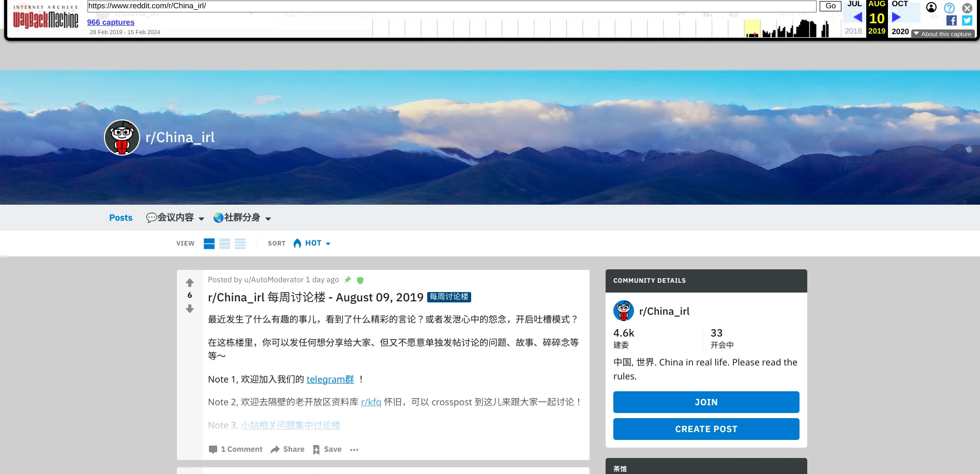Select 2020 in capture timeline
This screenshot has width=980, height=474.
900,31
